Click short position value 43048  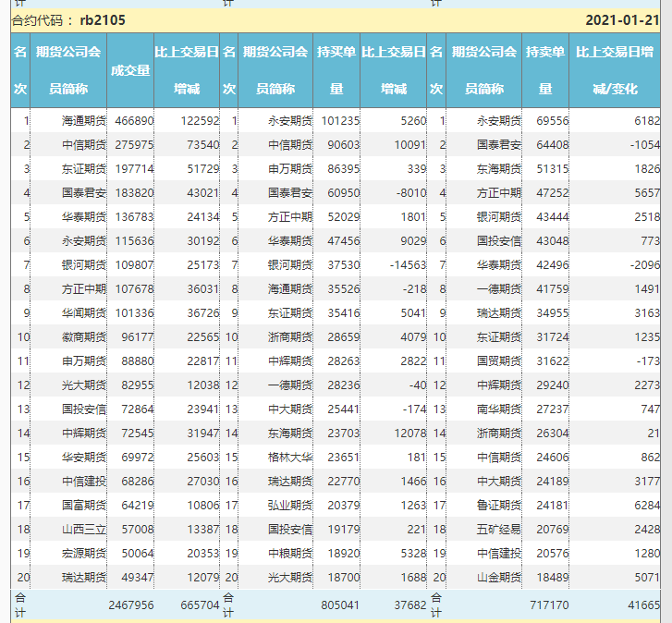[x=553, y=241]
